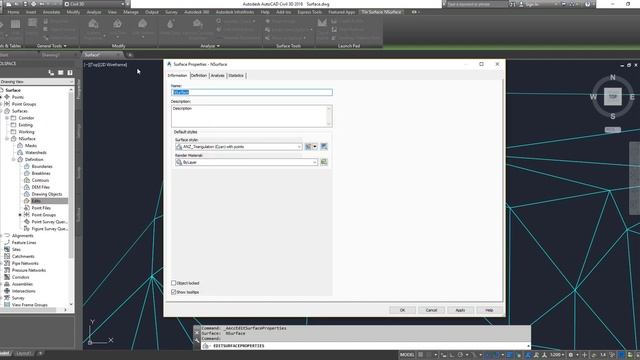Screen dimensions: 640x360
Task: Expand the Analyze ribbon panel dropdown
Action: [x=210, y=46]
